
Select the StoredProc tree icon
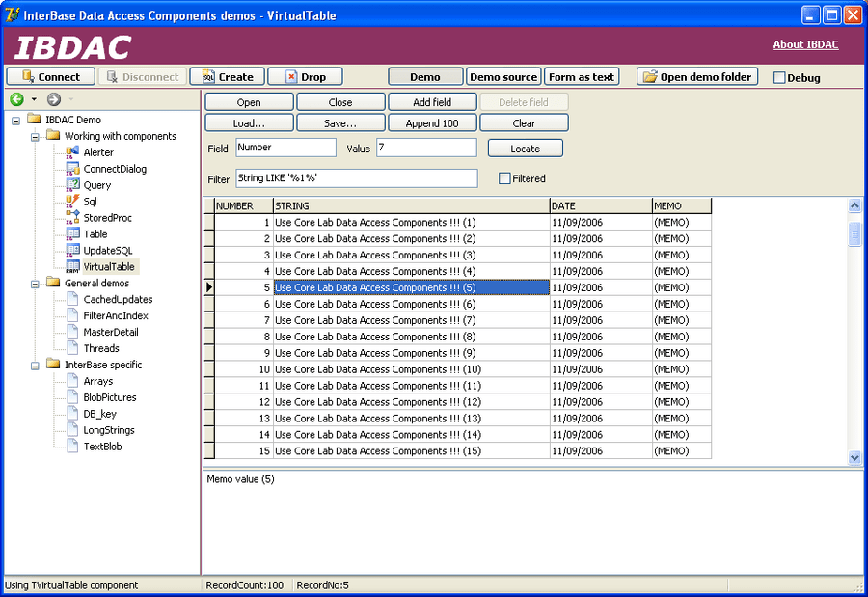point(72,218)
